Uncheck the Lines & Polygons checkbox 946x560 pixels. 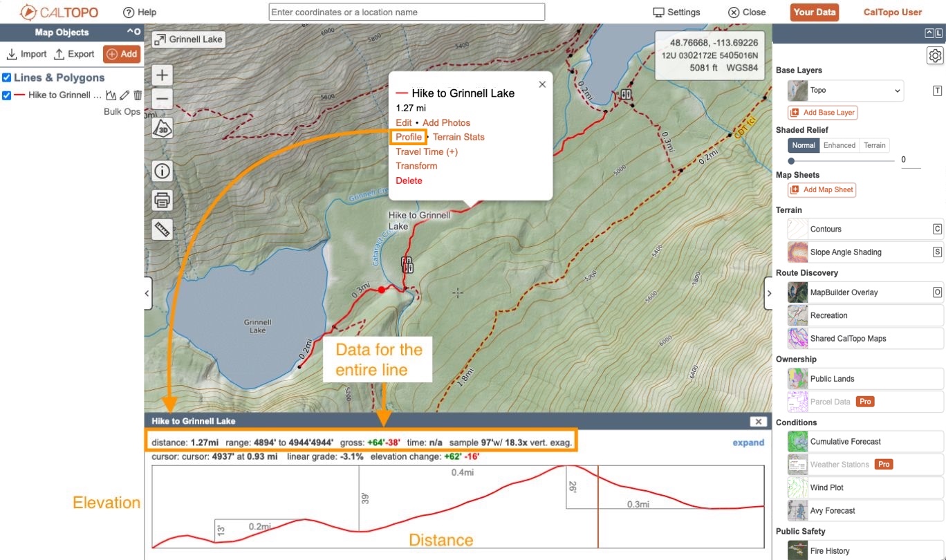coord(6,77)
